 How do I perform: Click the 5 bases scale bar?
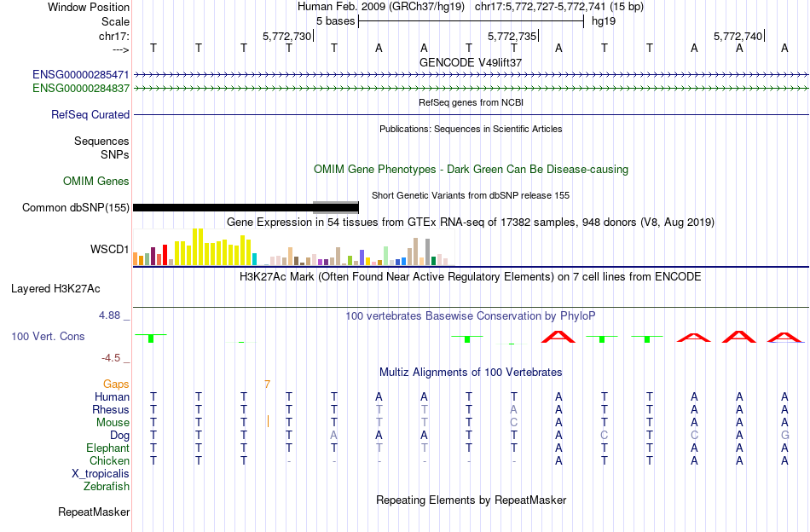click(471, 21)
